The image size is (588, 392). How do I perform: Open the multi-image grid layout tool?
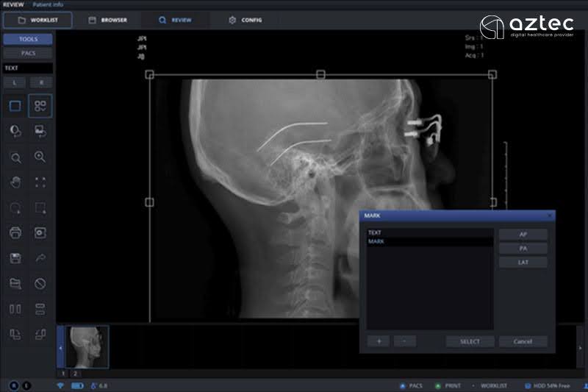pos(40,106)
